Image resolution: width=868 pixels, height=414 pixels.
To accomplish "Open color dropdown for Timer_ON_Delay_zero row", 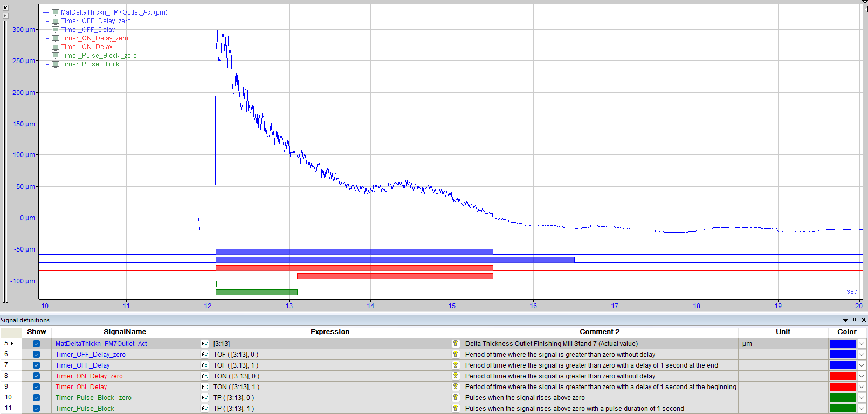I will click(x=862, y=376).
